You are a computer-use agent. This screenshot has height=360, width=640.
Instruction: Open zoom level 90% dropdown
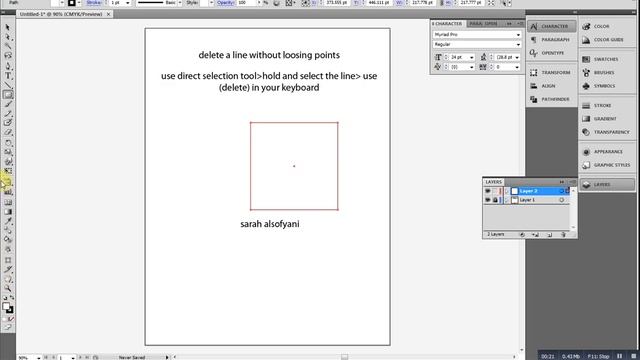pos(38,358)
